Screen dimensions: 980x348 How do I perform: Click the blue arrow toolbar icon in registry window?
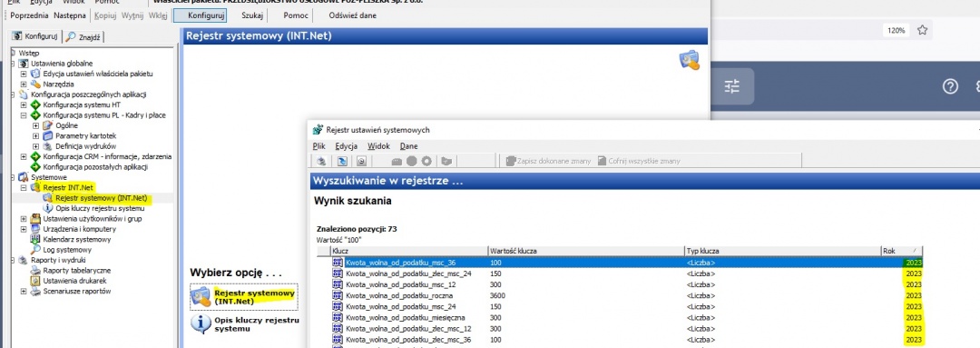[342, 161]
